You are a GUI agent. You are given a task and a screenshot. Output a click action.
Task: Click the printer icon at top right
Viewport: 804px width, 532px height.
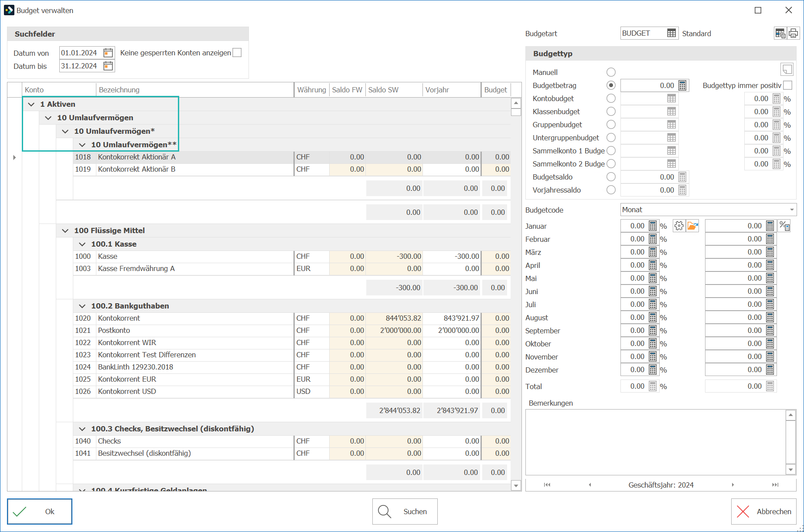coord(793,33)
